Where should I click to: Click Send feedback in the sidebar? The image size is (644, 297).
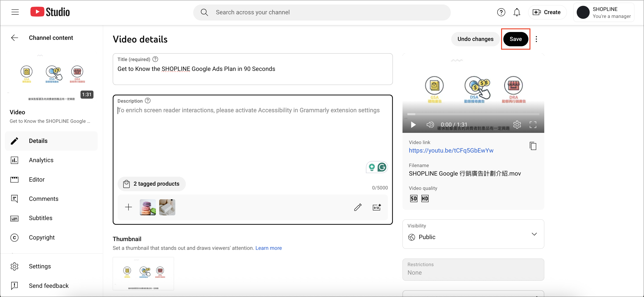point(51,286)
